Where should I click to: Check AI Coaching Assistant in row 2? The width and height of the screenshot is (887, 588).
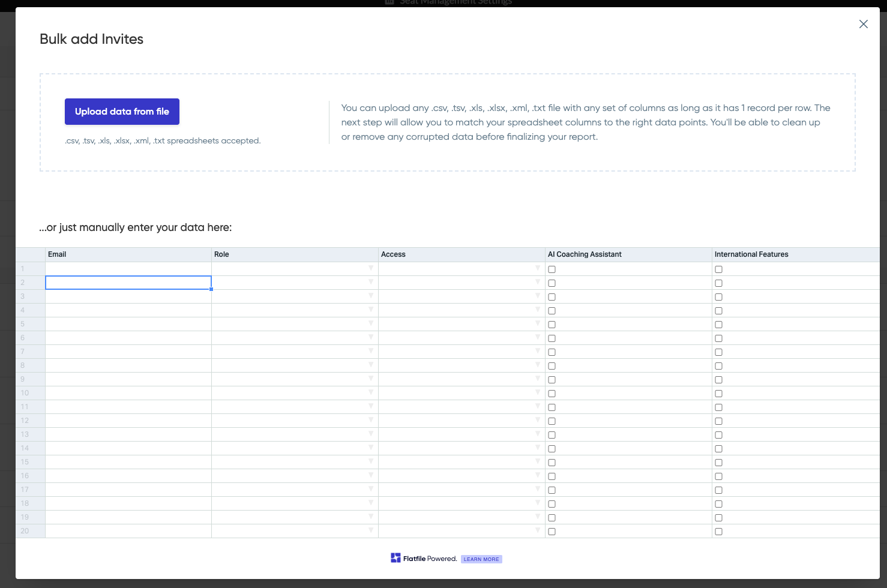(552, 283)
